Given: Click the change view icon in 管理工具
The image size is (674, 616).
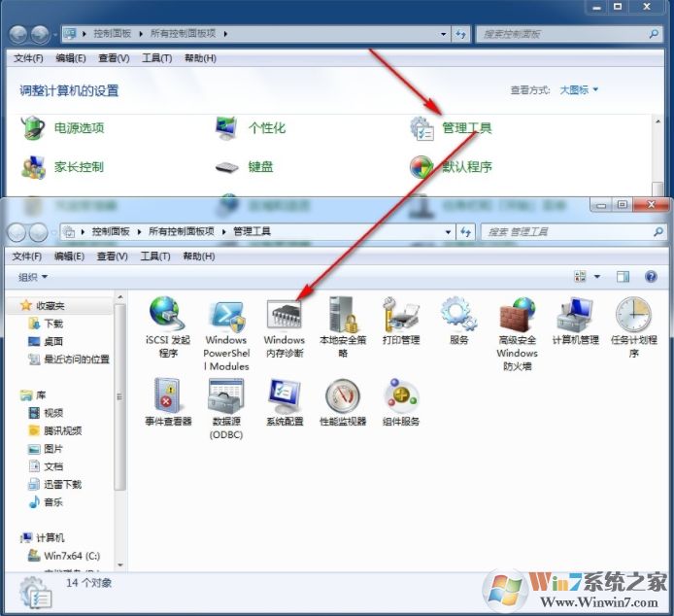Looking at the screenshot, I should [x=580, y=277].
